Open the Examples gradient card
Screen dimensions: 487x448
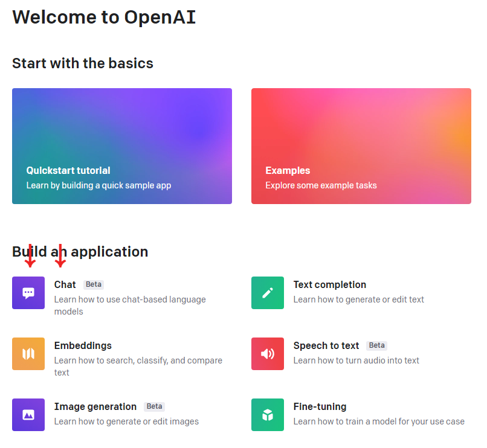[361, 146]
